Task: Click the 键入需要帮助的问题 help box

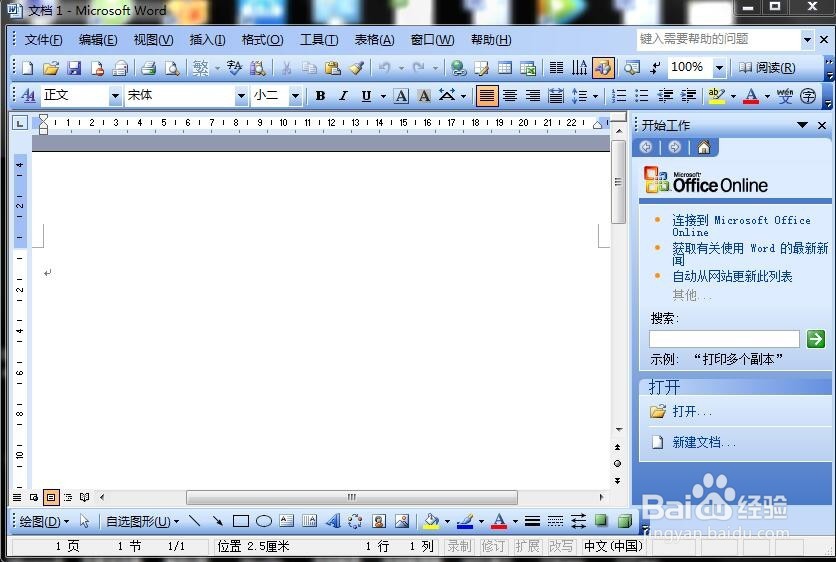Action: click(719, 39)
